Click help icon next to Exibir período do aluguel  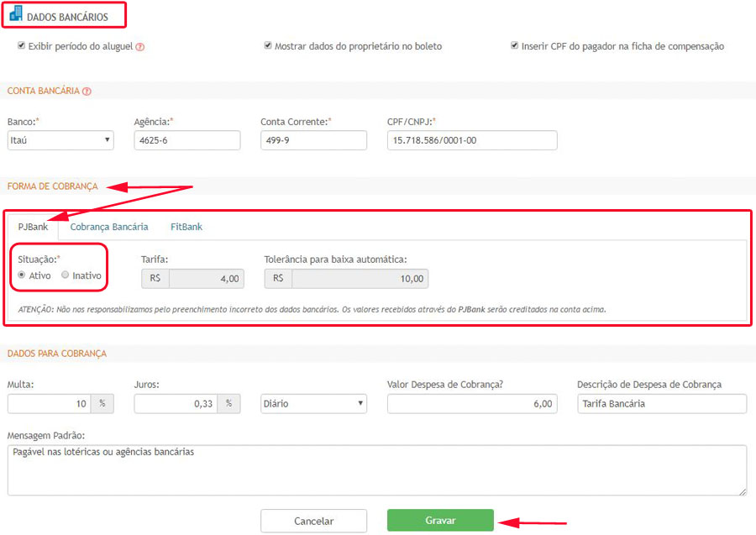point(140,47)
